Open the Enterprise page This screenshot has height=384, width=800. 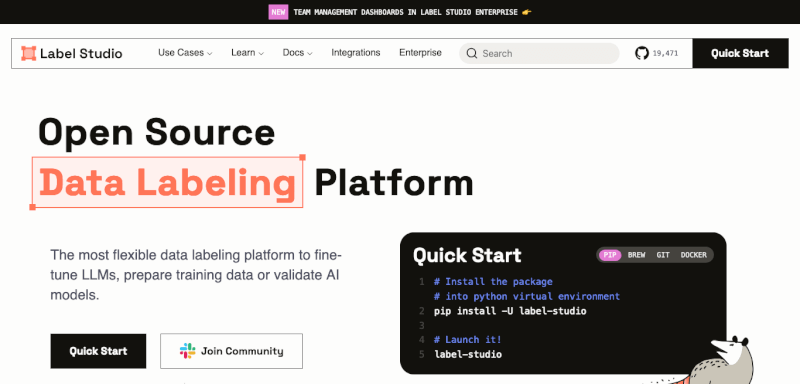point(420,53)
